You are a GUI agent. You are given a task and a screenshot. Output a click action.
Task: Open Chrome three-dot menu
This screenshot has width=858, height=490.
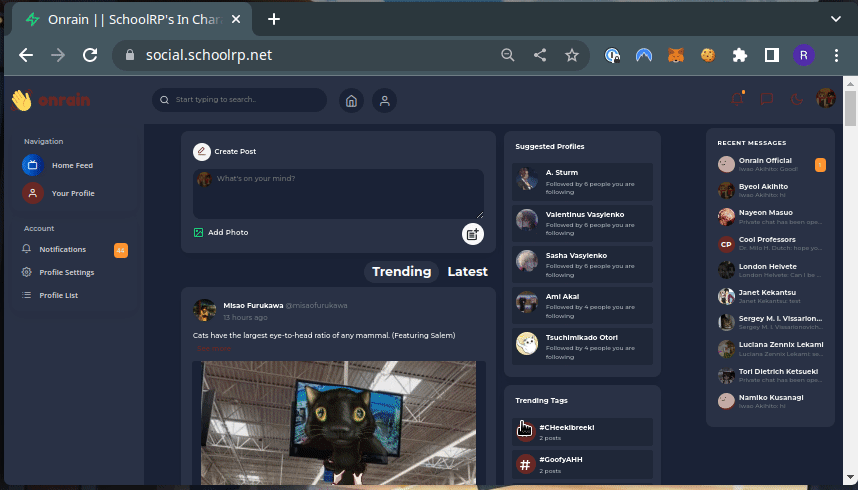click(836, 55)
